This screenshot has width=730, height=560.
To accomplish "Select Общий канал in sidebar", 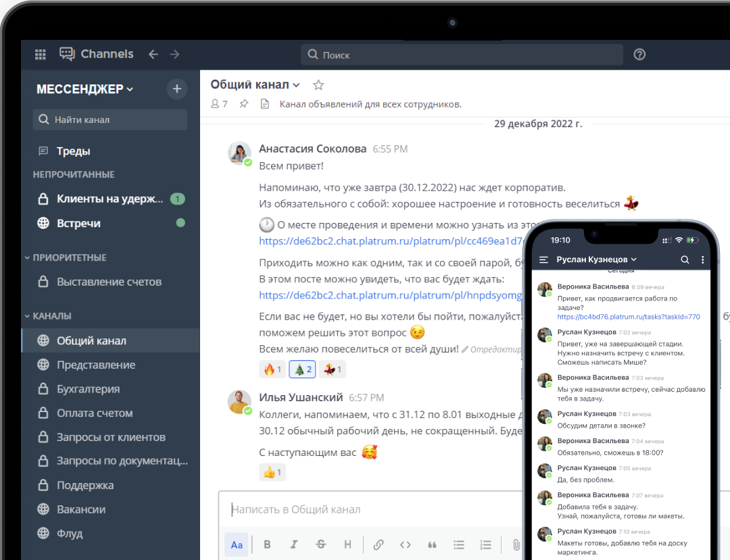I will [x=111, y=340].
